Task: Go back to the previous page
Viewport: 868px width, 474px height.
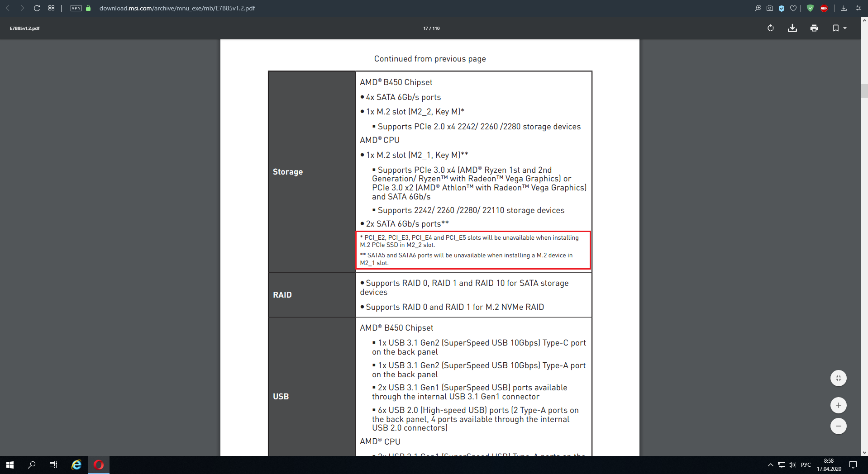Action: pyautogui.click(x=8, y=8)
